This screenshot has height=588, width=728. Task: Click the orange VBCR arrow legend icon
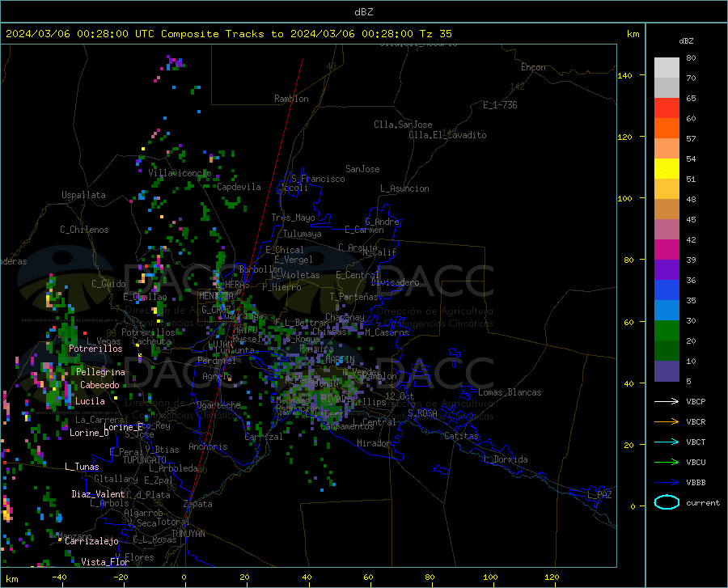pos(667,421)
